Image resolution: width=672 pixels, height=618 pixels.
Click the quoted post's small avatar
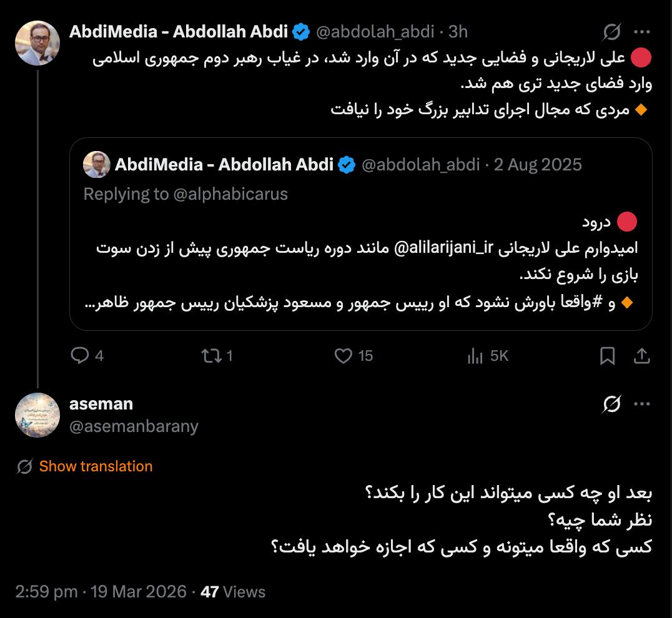97,165
